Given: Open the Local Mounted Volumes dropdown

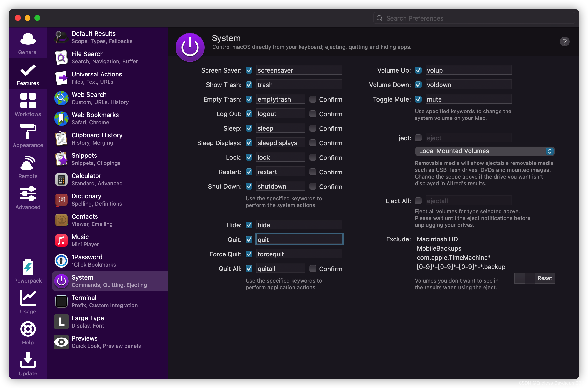Looking at the screenshot, I should (x=484, y=151).
